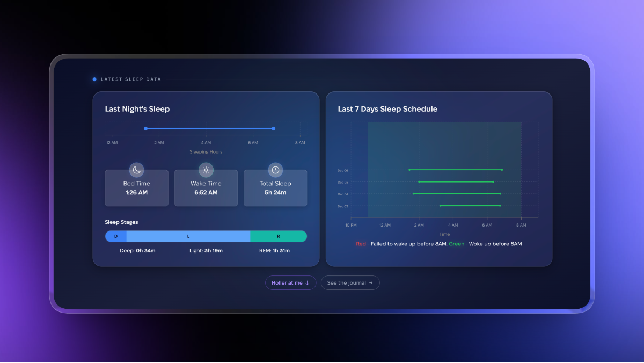
Task: Open the Wake Time 6:52 AM card
Action: (206, 189)
